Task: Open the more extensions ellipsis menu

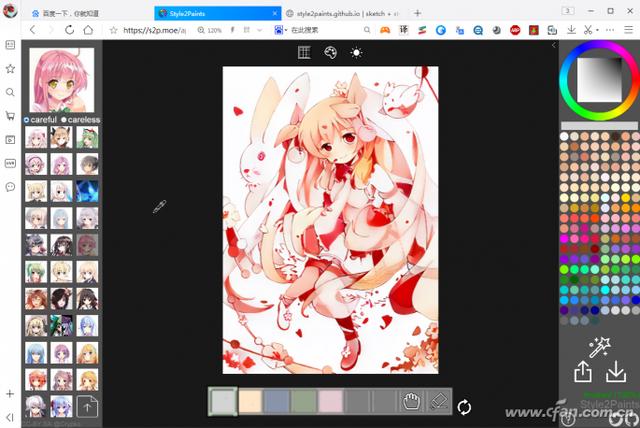Action: click(610, 30)
